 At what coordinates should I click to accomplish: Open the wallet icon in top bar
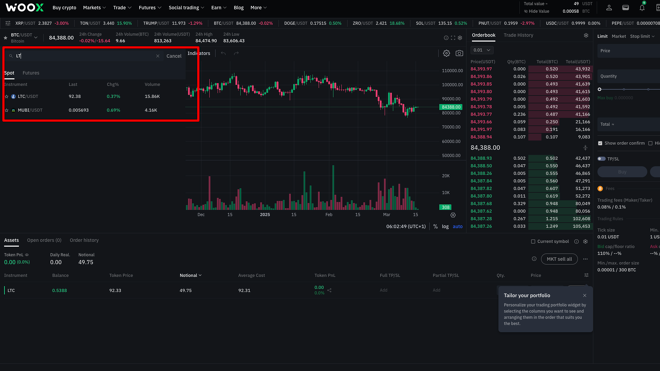625,8
